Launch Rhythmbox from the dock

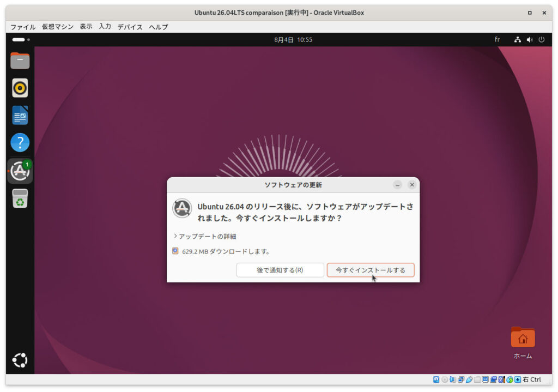(20, 88)
